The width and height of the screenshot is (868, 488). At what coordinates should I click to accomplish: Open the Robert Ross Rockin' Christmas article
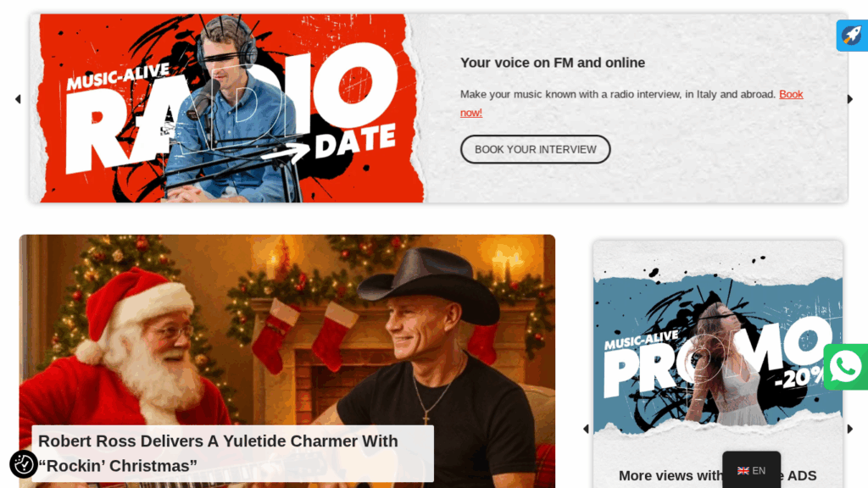218,453
